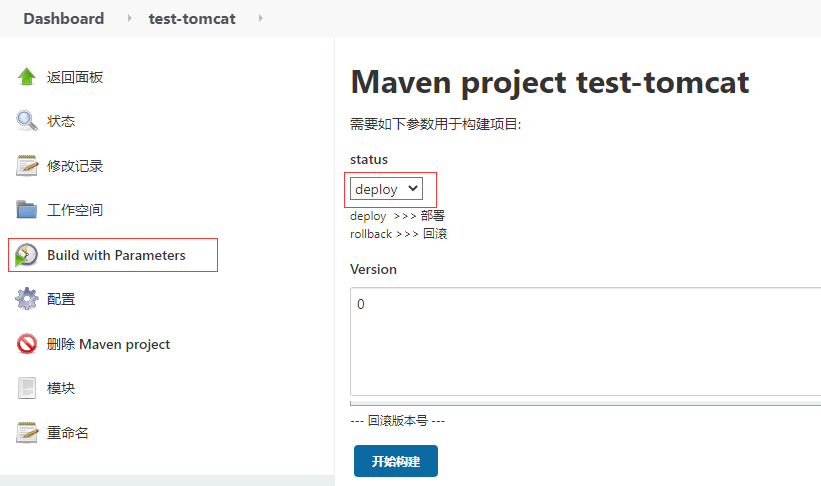Click the magnifier 状态 icon
This screenshot has width=821, height=486.
[x=26, y=121]
